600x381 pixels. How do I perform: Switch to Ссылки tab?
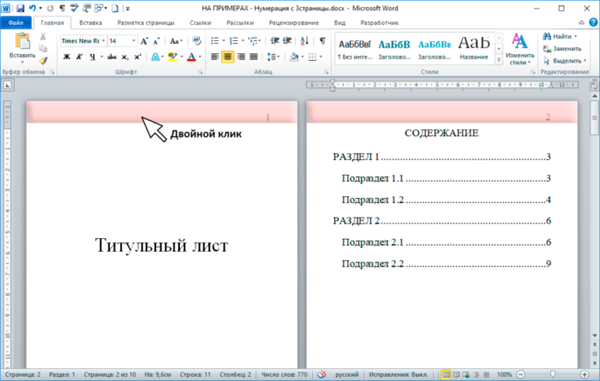[201, 23]
